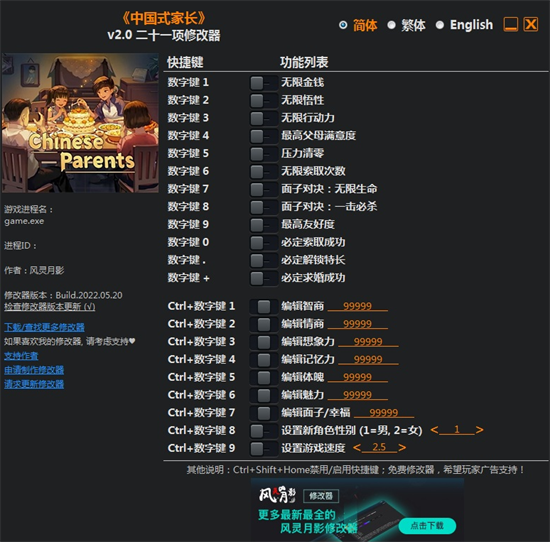
Task: Enable the 压力清零 toggle
Action: click(x=263, y=154)
